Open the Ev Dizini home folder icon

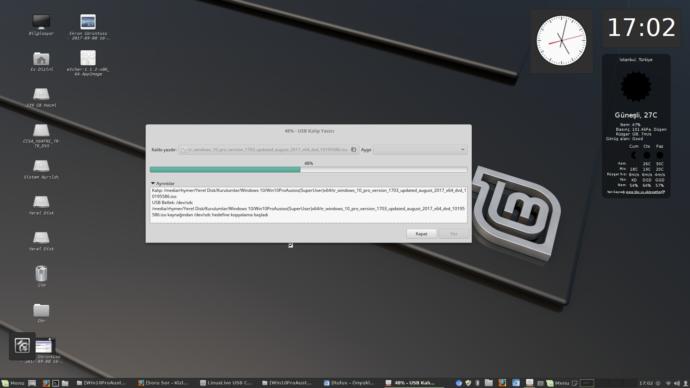41,59
